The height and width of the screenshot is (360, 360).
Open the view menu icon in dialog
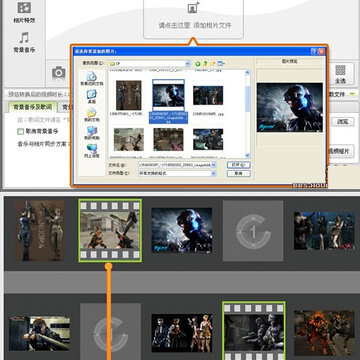(221, 63)
